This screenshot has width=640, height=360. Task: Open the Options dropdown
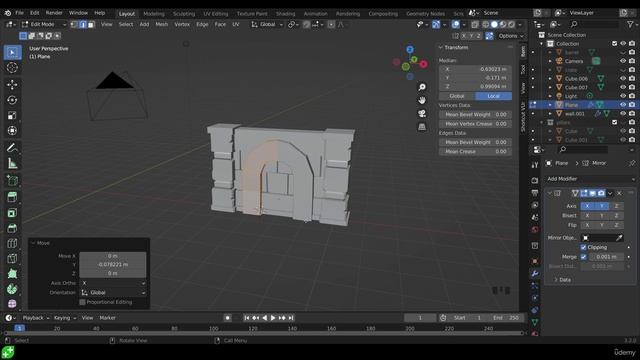click(510, 36)
